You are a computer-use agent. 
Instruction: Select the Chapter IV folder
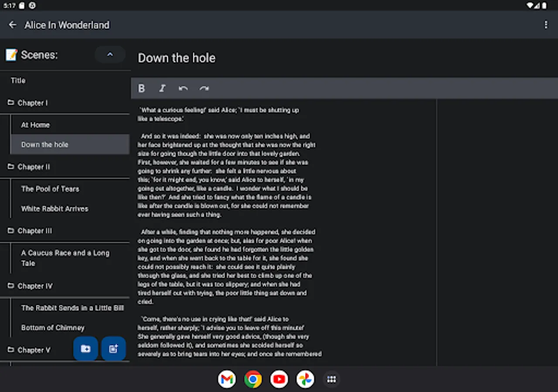[65, 286]
